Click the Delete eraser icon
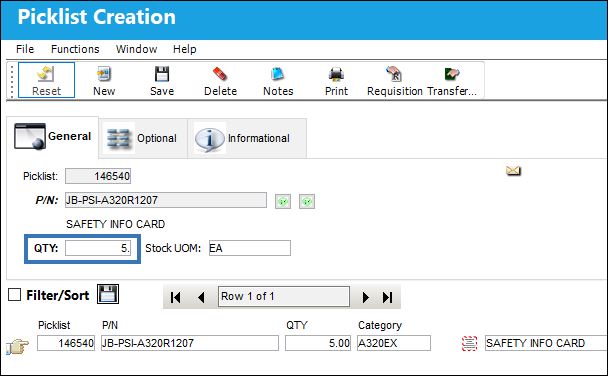 (220, 74)
